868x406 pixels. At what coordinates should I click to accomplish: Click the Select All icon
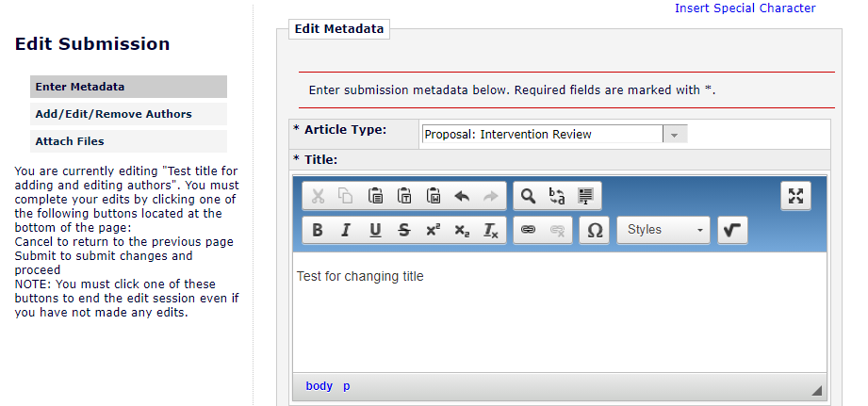[586, 196]
